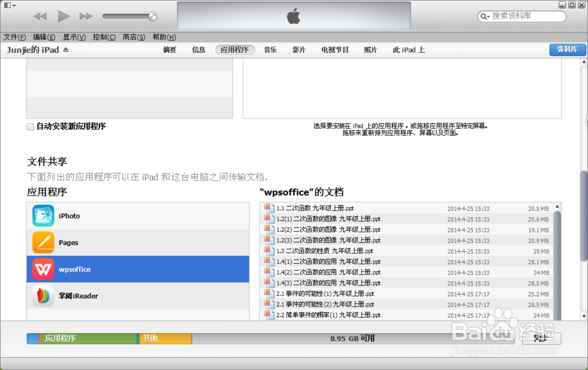Click the blue 资料库 button

(x=567, y=49)
